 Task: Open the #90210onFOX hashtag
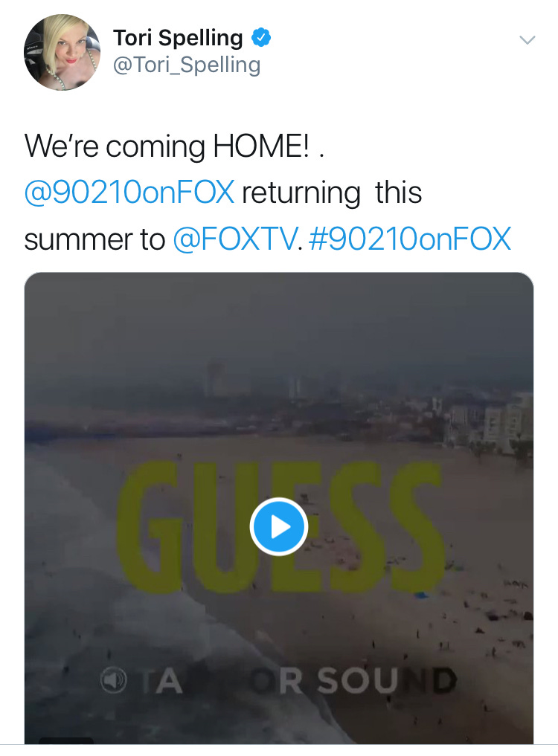409,239
